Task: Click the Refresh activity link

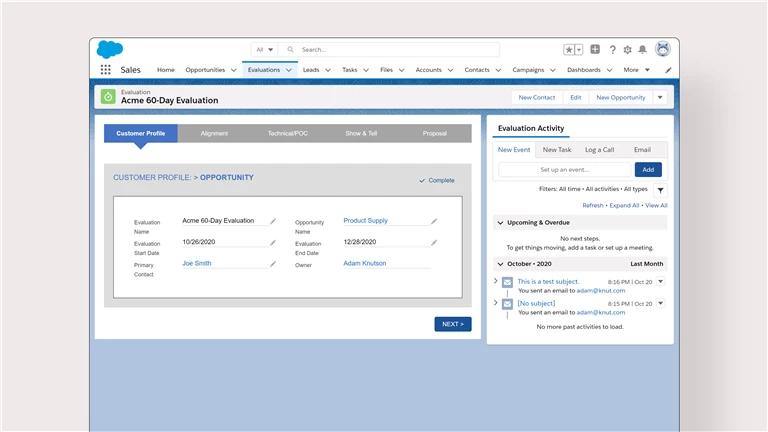Action: 593,205
